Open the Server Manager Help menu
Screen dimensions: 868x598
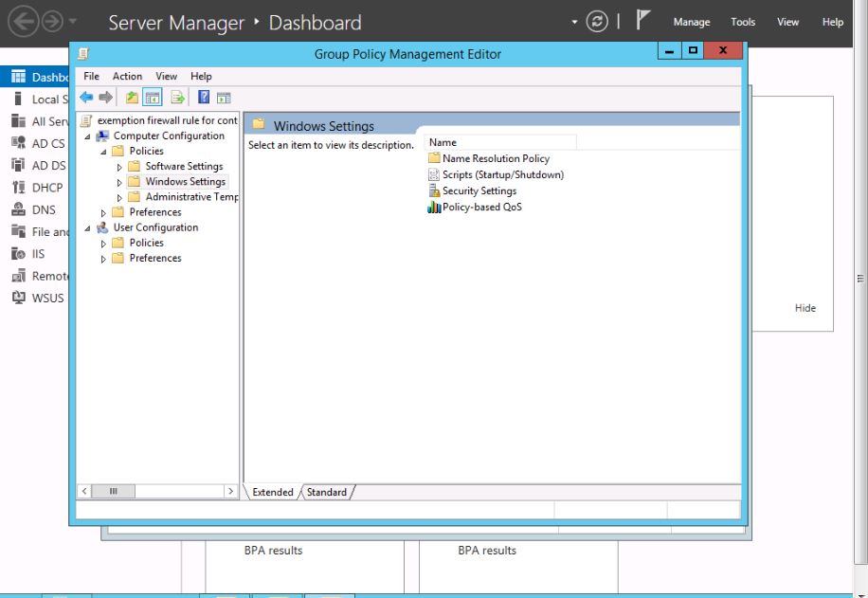point(832,22)
